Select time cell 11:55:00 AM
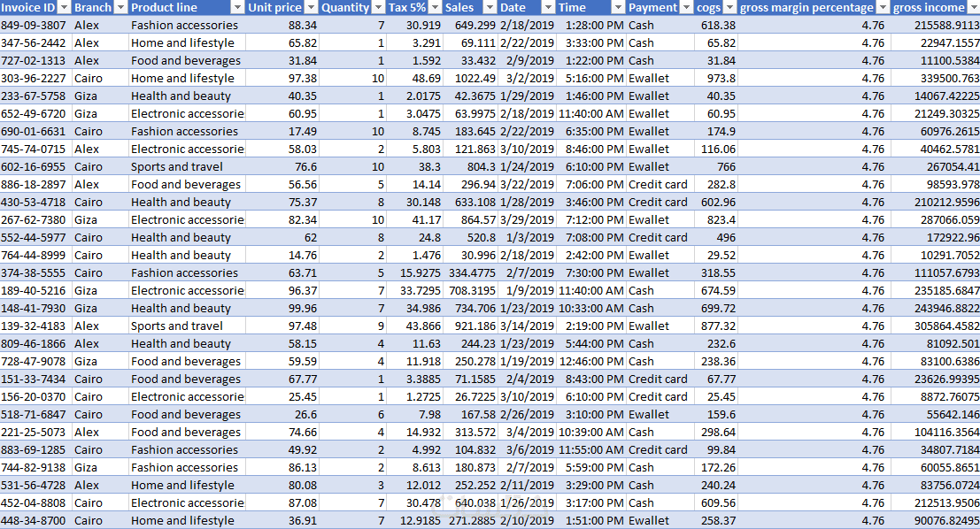Screen dimensions: 980x529 [590, 449]
